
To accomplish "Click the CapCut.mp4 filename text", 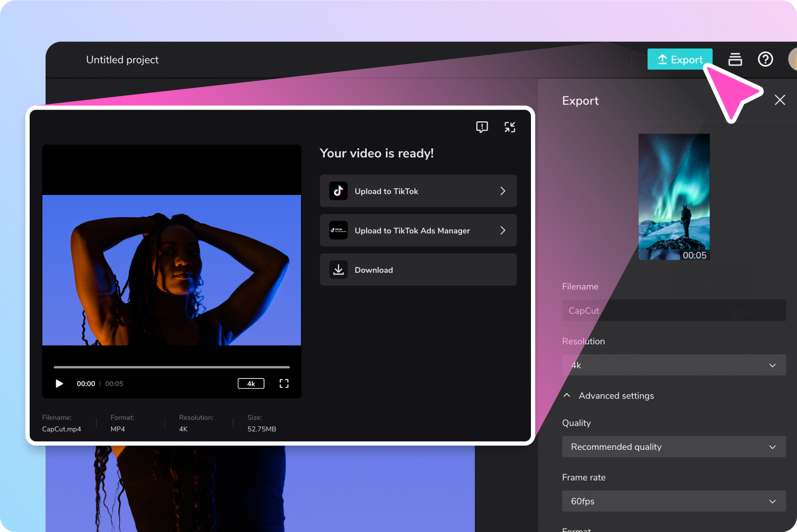I will point(61,429).
